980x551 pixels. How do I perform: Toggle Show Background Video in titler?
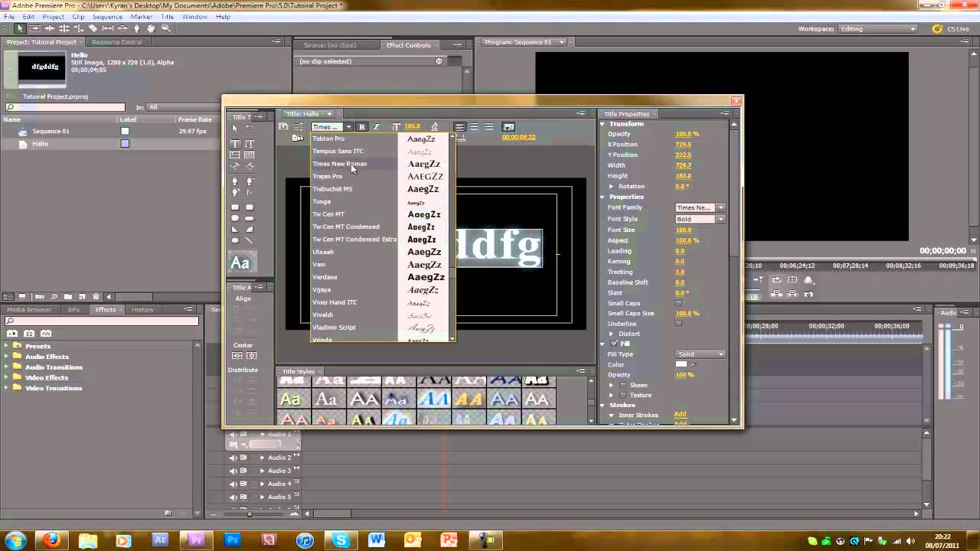coord(508,127)
